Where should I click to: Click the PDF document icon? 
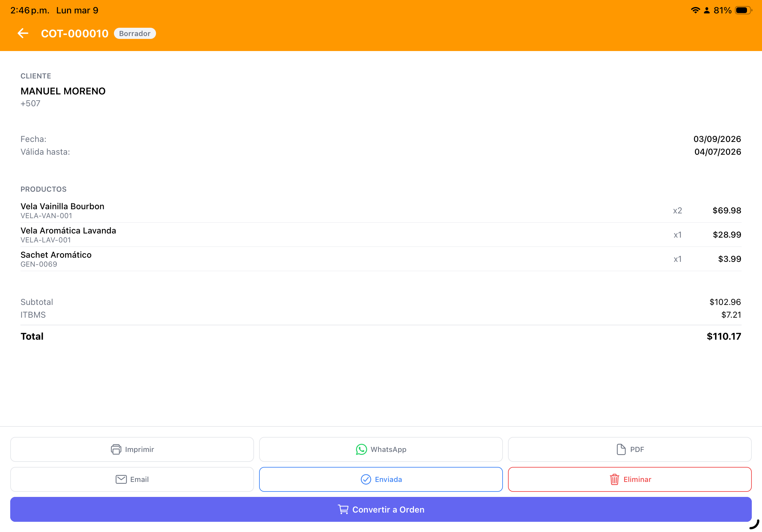(621, 449)
